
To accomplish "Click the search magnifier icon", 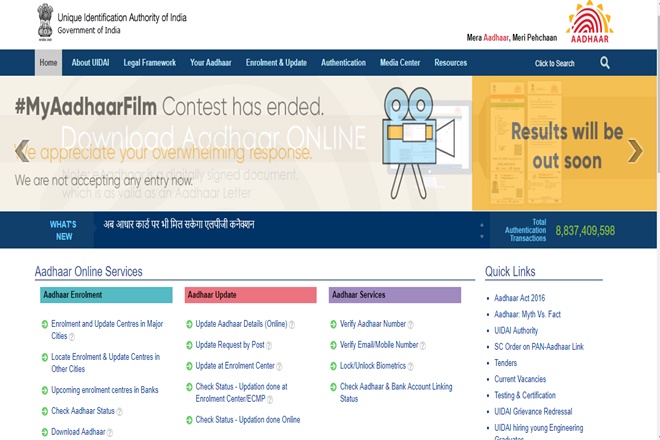I will point(605,63).
